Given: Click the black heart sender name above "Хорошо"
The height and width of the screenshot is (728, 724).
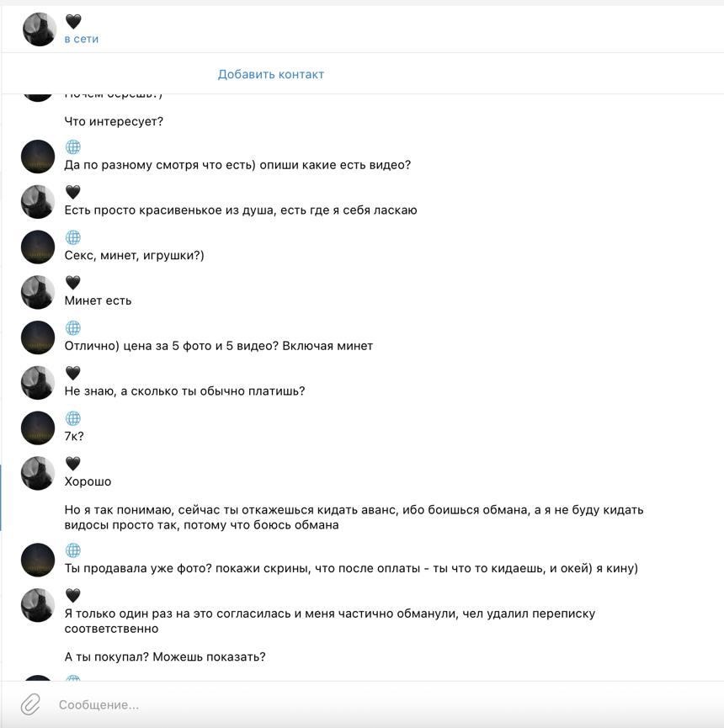Looking at the screenshot, I should click(x=73, y=464).
